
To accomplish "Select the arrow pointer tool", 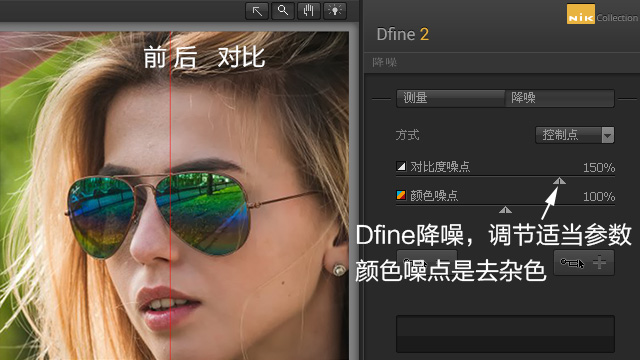I will click(x=257, y=11).
